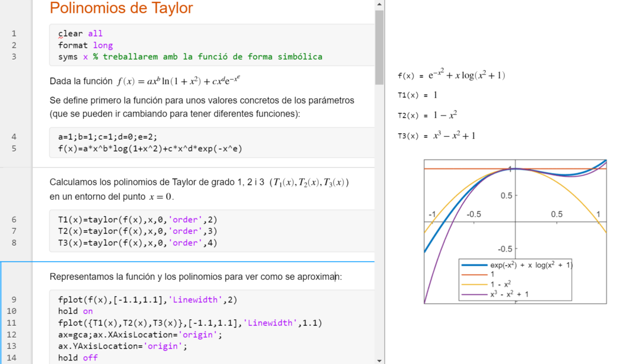Viewport: 636px width, 364px height.
Task: Select the 'Polinomios de Taylor' title heading
Action: (121, 8)
